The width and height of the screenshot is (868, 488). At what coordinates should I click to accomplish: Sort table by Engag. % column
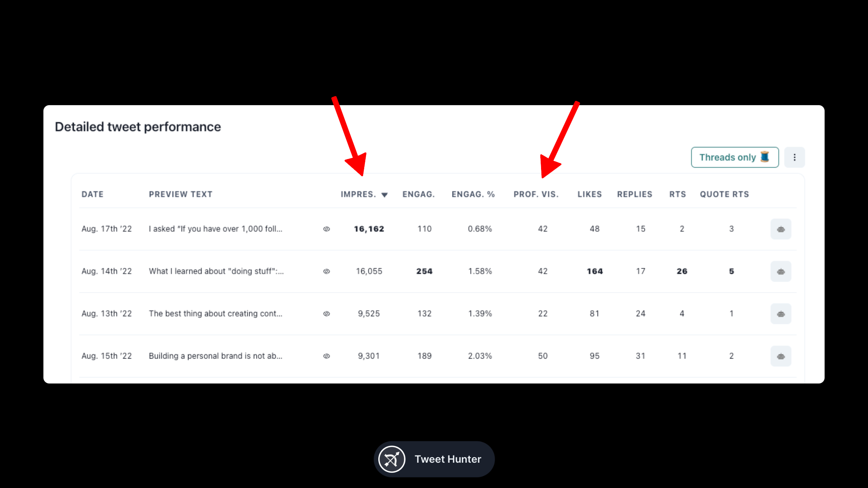click(x=473, y=194)
